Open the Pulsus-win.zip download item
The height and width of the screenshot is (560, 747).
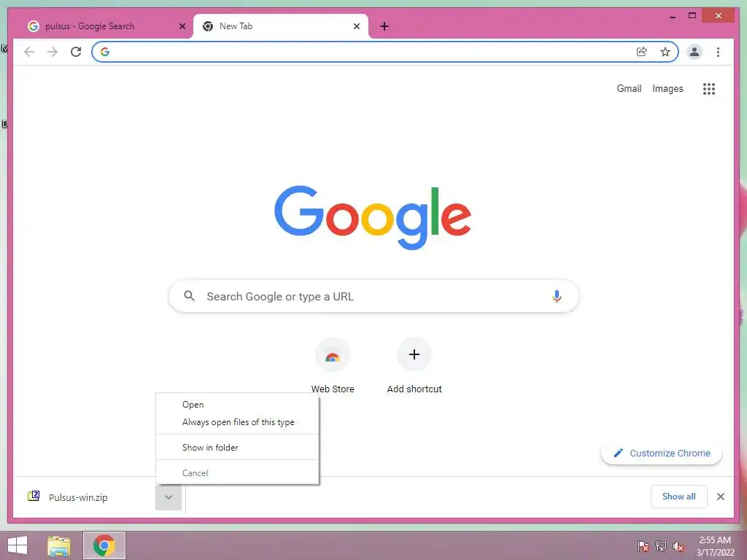[84, 497]
